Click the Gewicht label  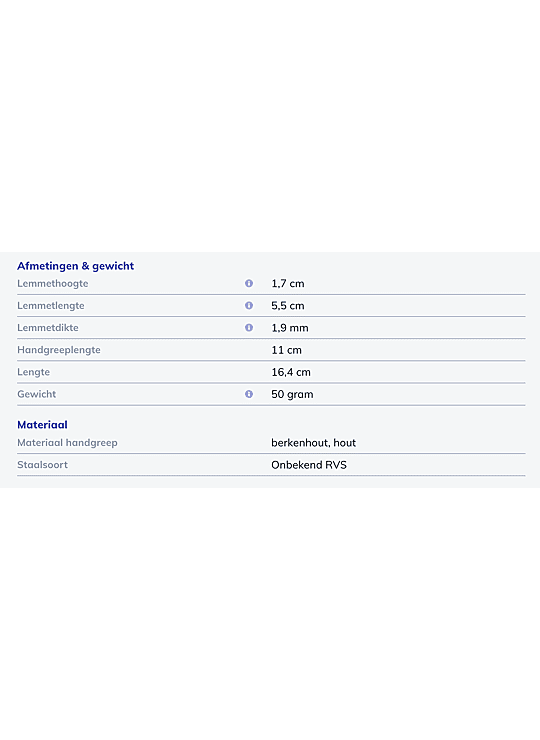click(36, 394)
